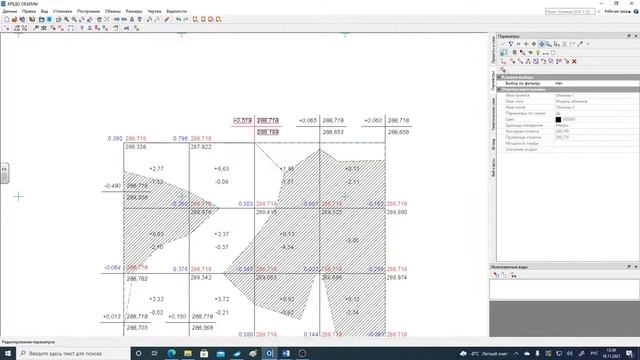Click the Save diskette toolbar icon
Viewport: 640px width, 360px height.
tap(22, 19)
